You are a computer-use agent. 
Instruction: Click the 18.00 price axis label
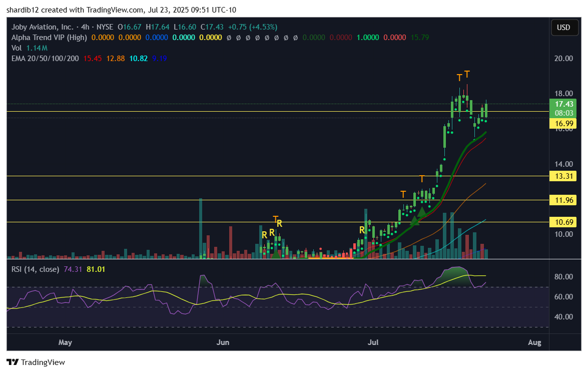coord(563,94)
